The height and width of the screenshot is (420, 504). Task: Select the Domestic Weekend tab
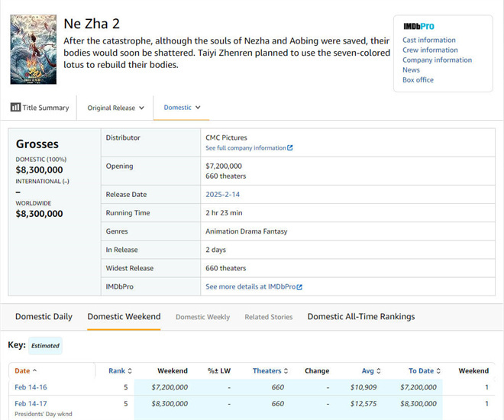coord(124,316)
